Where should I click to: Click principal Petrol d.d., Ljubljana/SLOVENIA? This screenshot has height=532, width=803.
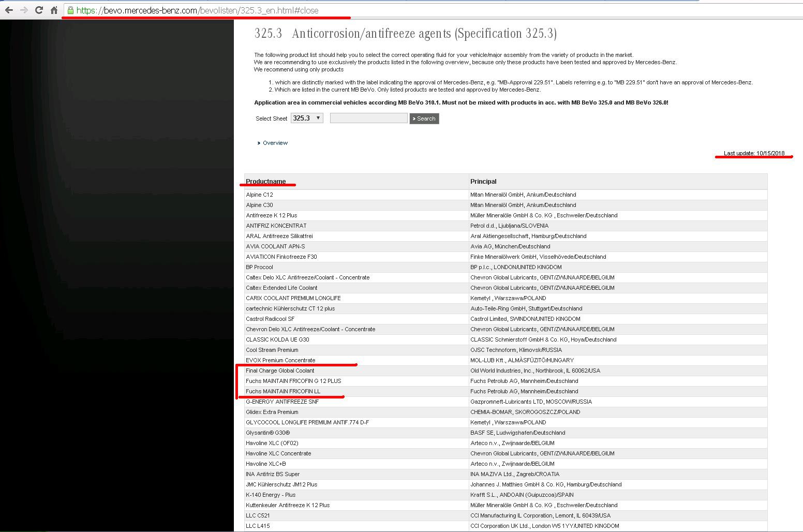coord(509,226)
